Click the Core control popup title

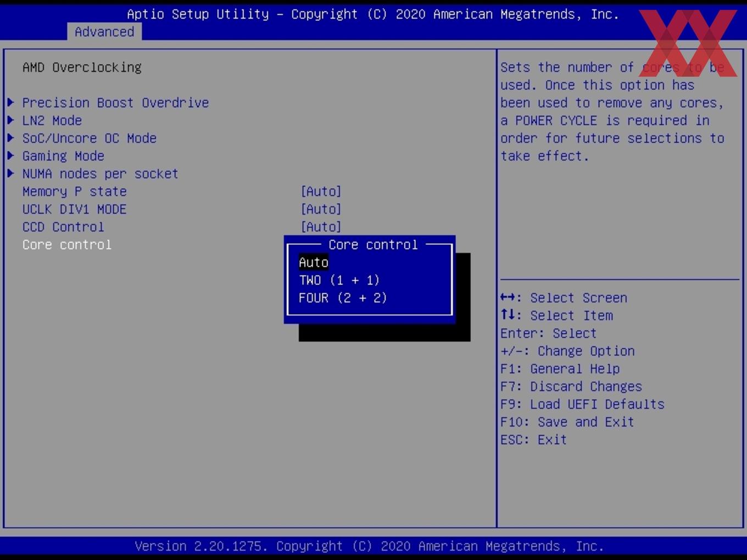point(373,244)
